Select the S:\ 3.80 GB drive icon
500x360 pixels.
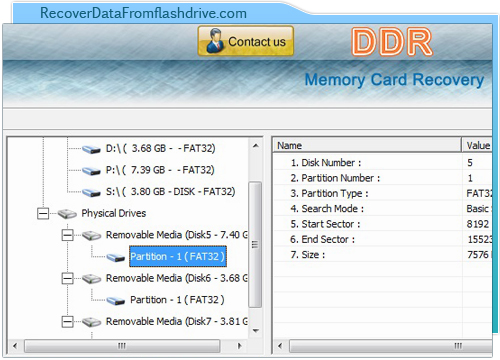point(91,192)
